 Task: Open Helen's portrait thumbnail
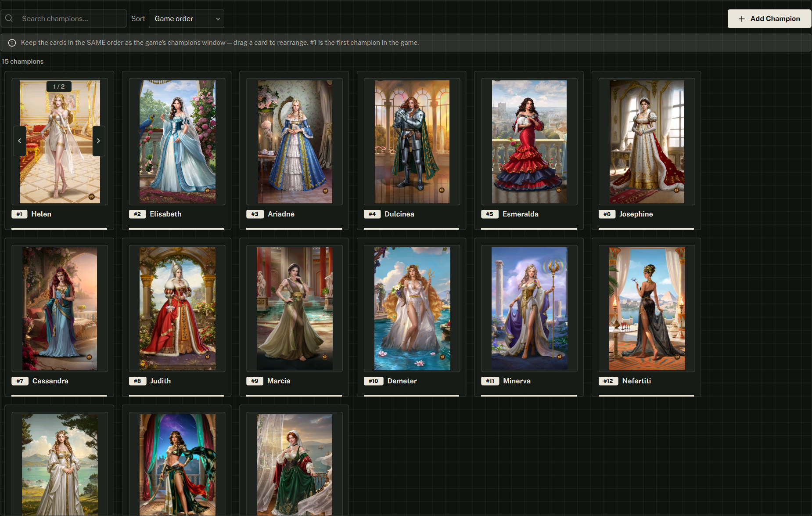point(60,142)
